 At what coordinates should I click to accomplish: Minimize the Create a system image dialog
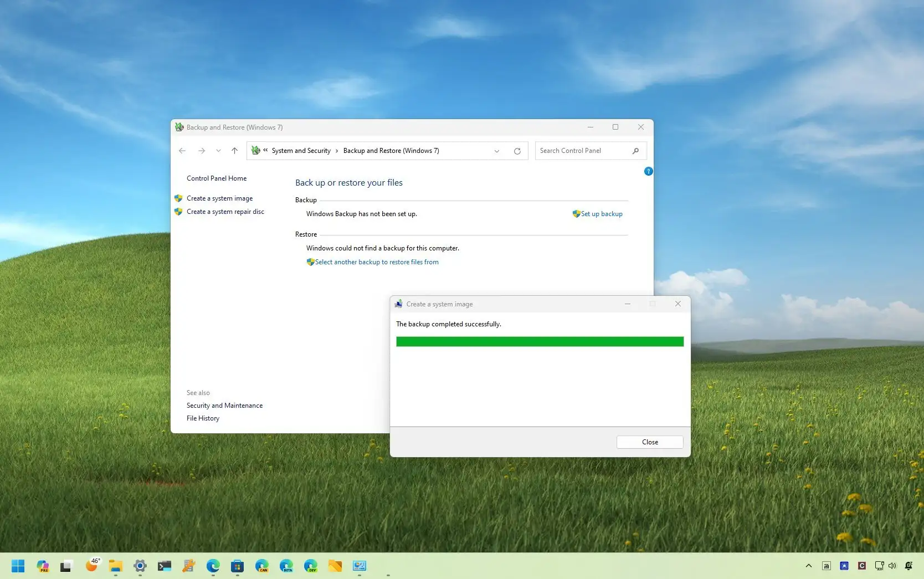(x=628, y=304)
